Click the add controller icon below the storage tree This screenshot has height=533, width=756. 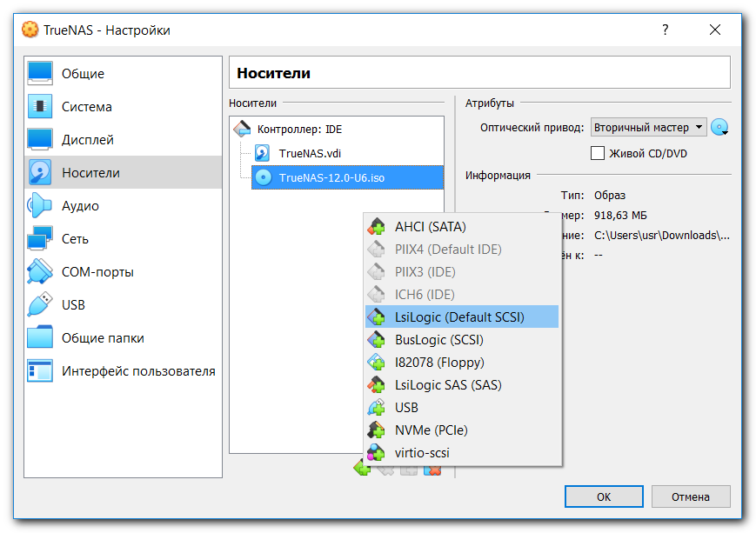[x=362, y=469]
